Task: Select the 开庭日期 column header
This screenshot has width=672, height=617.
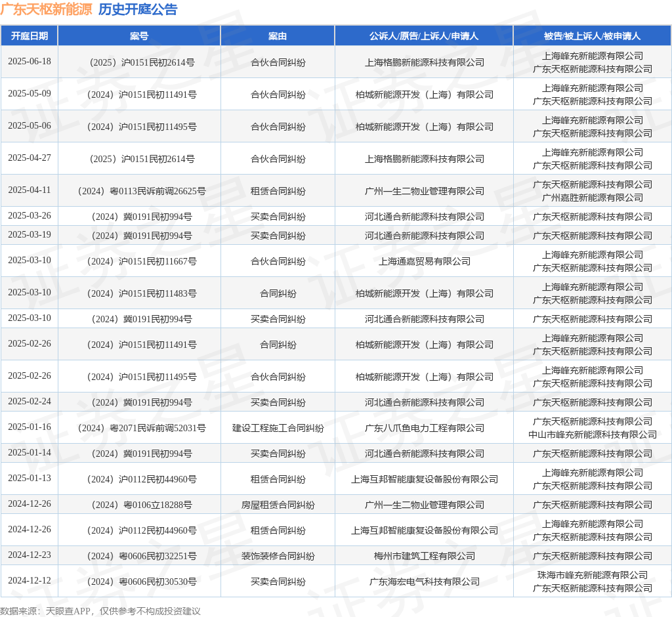Action: [x=29, y=36]
